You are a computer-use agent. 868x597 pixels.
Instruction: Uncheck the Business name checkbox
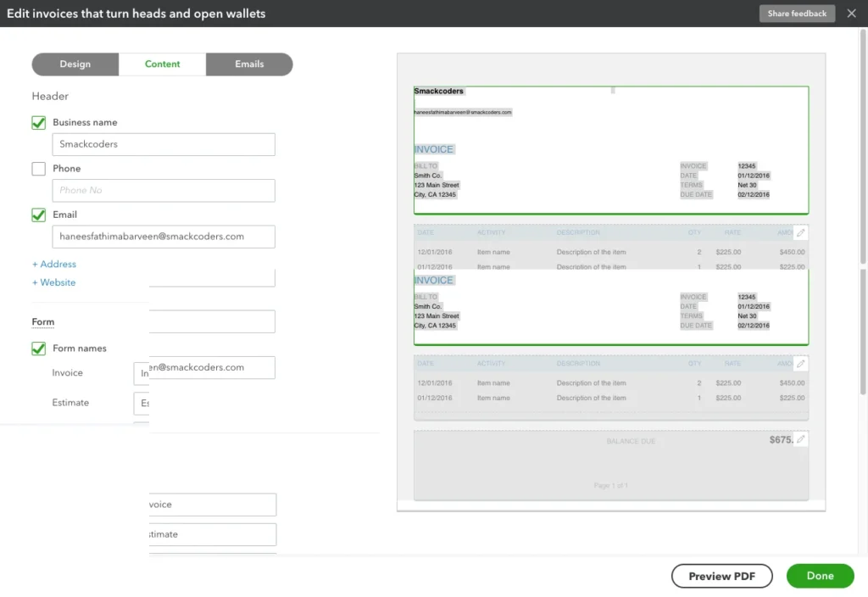pyautogui.click(x=38, y=122)
